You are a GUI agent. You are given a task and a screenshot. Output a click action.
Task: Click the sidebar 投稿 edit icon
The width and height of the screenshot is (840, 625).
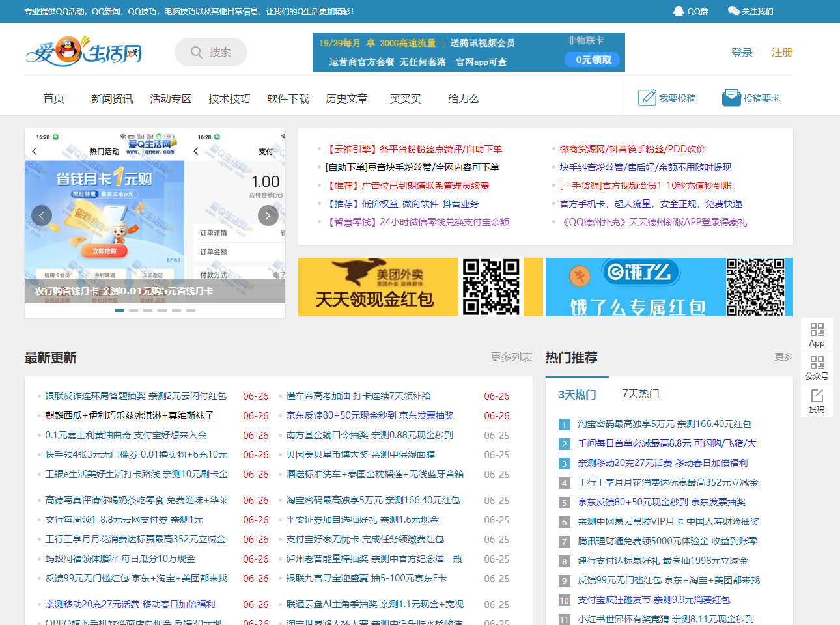(817, 396)
